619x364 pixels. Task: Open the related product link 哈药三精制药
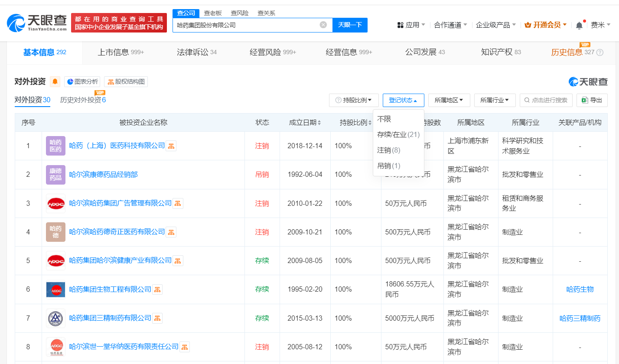[580, 318]
